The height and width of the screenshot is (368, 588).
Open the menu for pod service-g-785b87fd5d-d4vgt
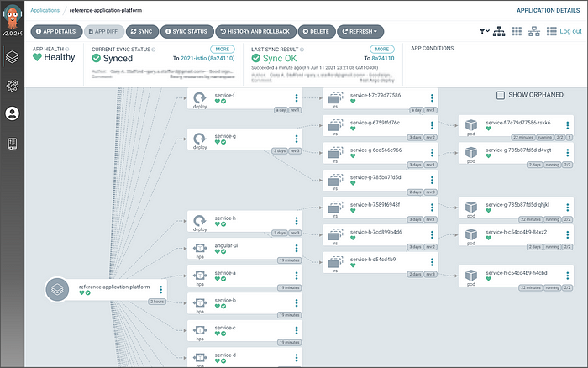click(567, 153)
